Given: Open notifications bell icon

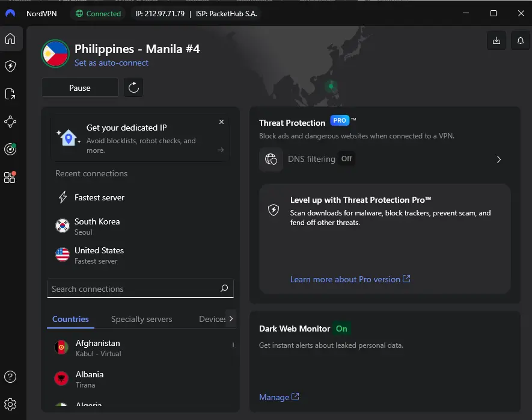Looking at the screenshot, I should 520,40.
